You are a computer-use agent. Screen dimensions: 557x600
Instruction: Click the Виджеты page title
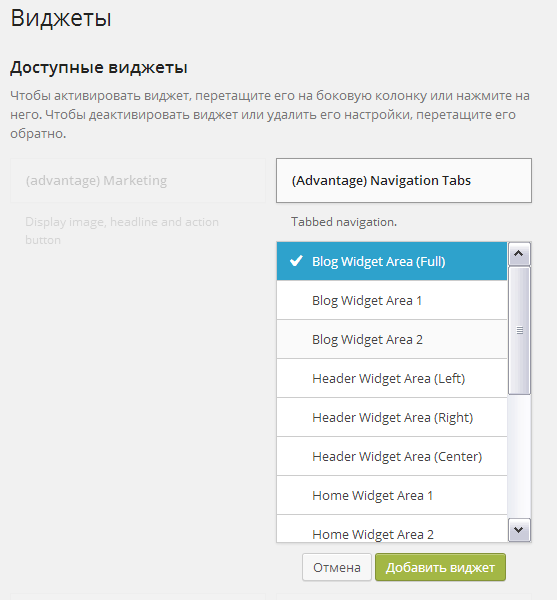(x=61, y=18)
